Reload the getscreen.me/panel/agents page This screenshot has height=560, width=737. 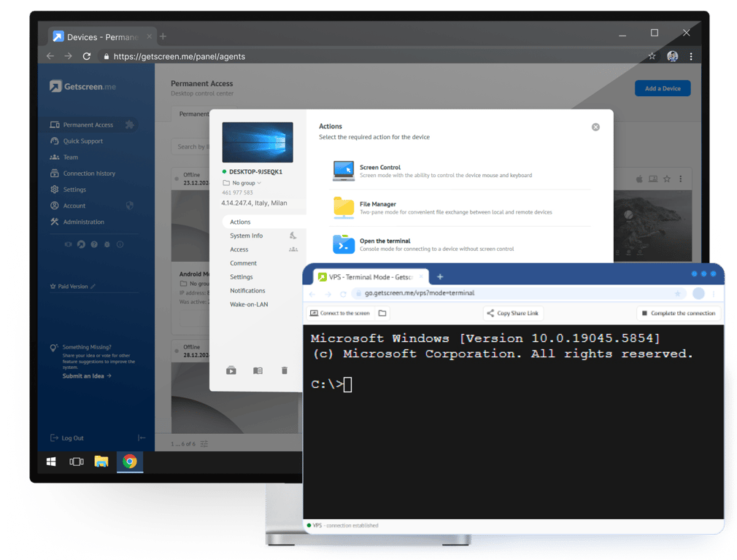click(87, 56)
